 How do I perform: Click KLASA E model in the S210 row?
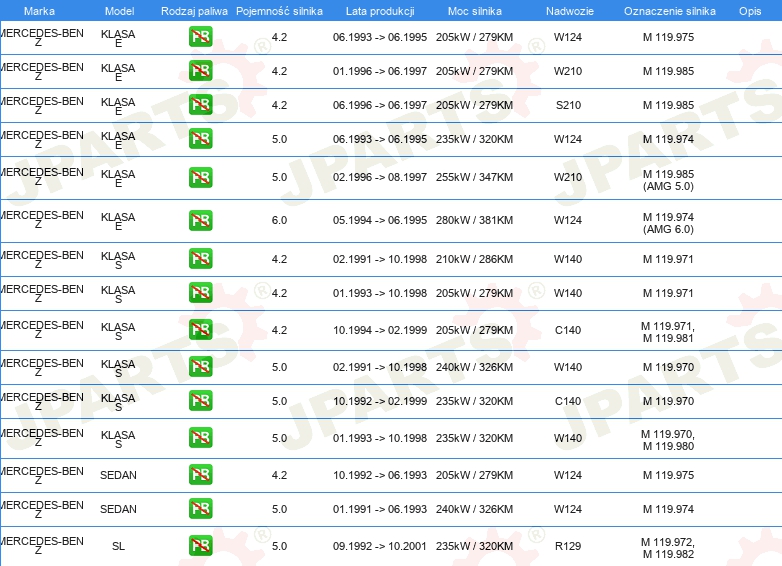(x=118, y=106)
